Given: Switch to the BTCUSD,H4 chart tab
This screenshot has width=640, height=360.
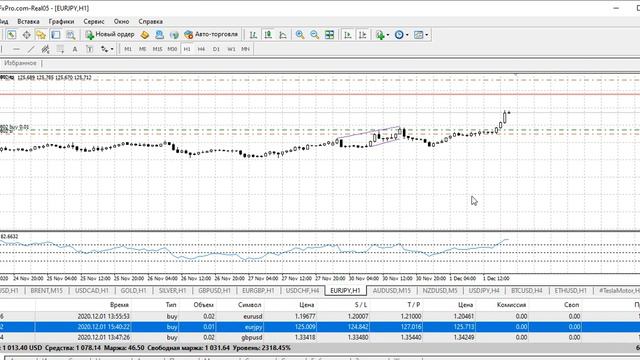Looking at the screenshot, I should click(x=527, y=291).
